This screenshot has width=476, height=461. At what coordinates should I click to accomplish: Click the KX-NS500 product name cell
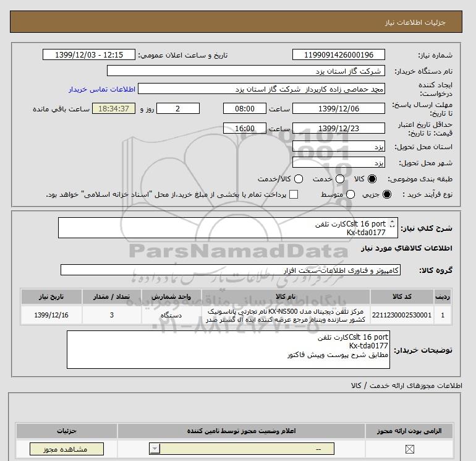(x=286, y=315)
